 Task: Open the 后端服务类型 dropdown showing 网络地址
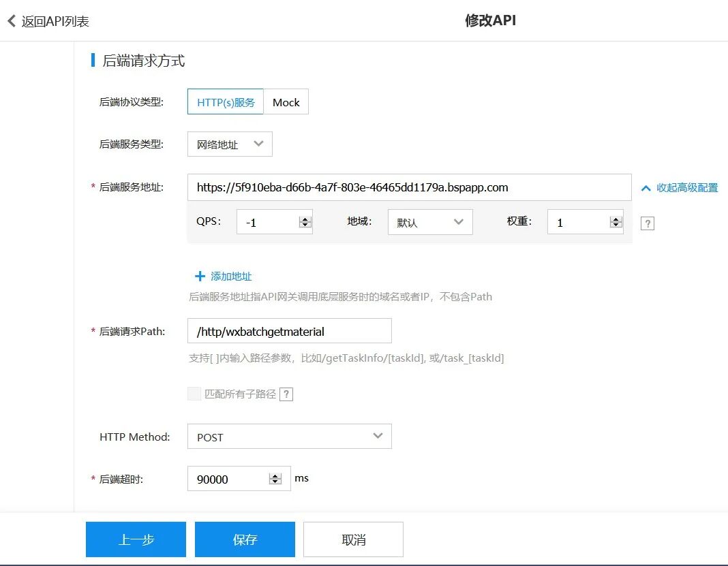pos(229,144)
